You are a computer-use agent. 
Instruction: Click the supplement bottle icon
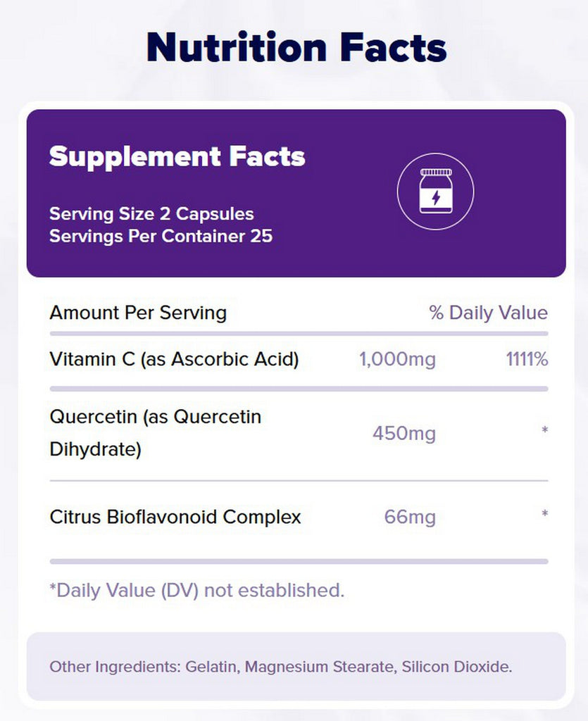pos(435,192)
